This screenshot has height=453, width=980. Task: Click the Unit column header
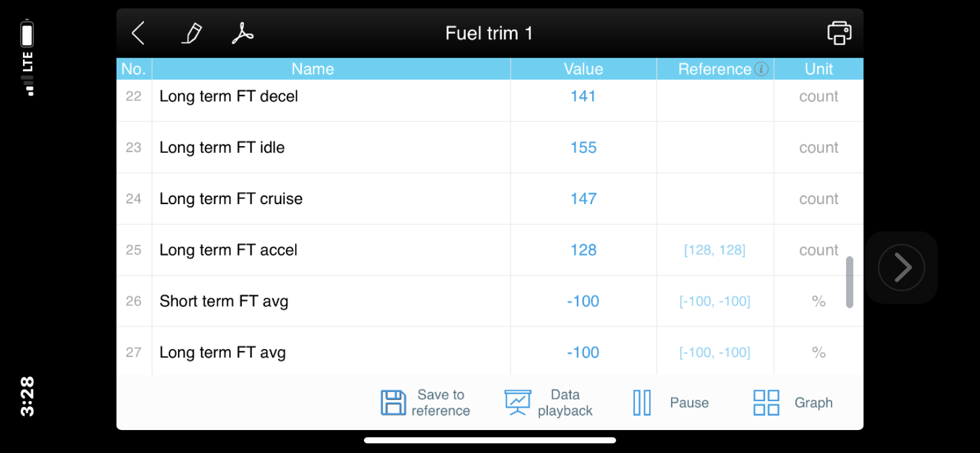pos(818,69)
